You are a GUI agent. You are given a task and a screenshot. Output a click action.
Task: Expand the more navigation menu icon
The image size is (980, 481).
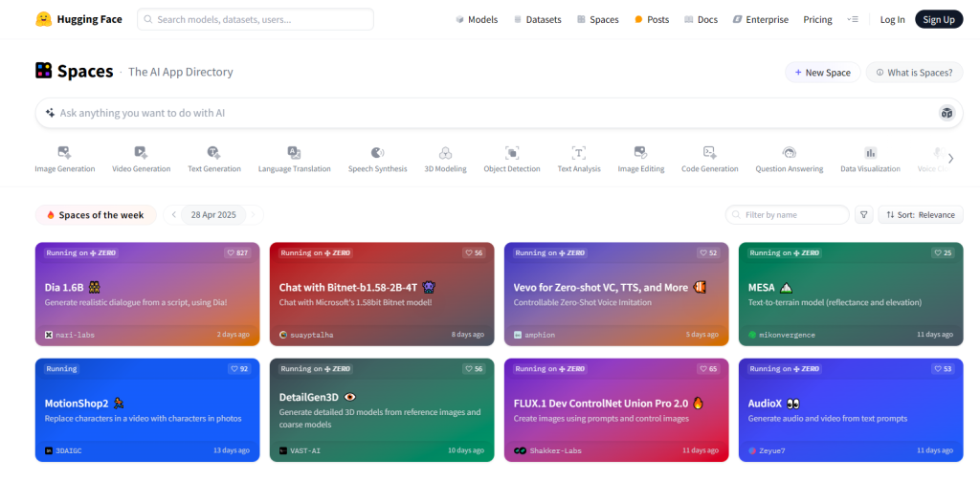[x=853, y=19]
